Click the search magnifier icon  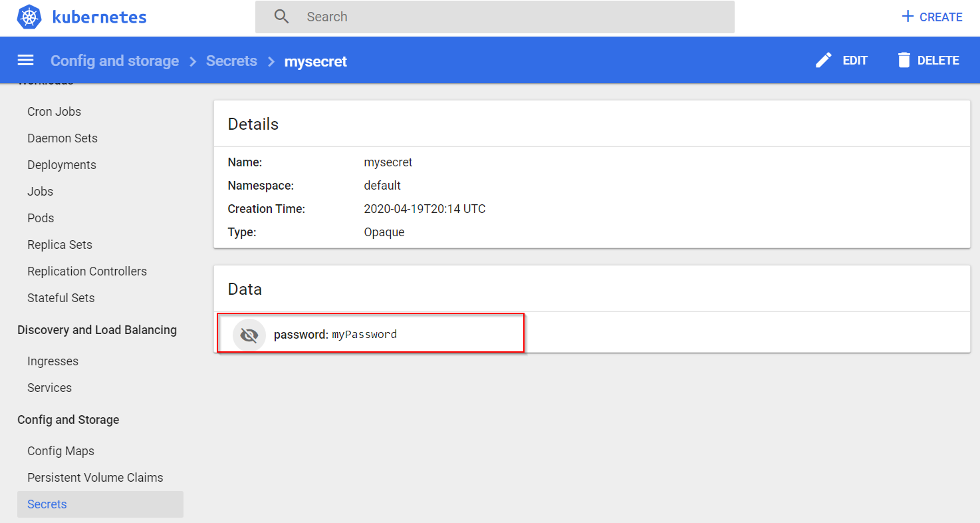pyautogui.click(x=281, y=17)
